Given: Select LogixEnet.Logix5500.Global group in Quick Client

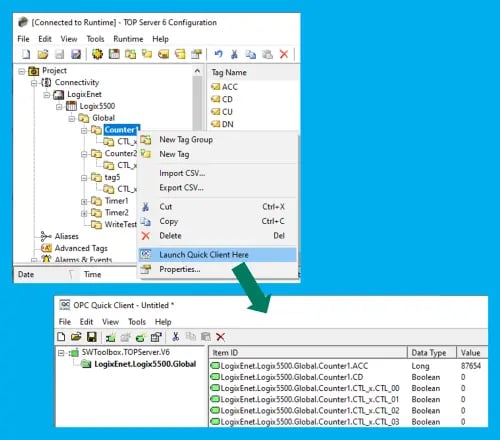Looking at the screenshot, I should point(145,364).
